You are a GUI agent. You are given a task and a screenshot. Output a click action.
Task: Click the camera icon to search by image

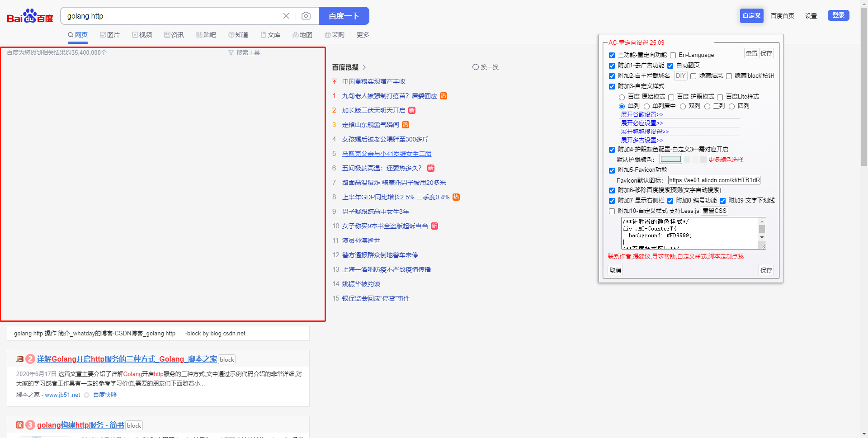point(306,16)
